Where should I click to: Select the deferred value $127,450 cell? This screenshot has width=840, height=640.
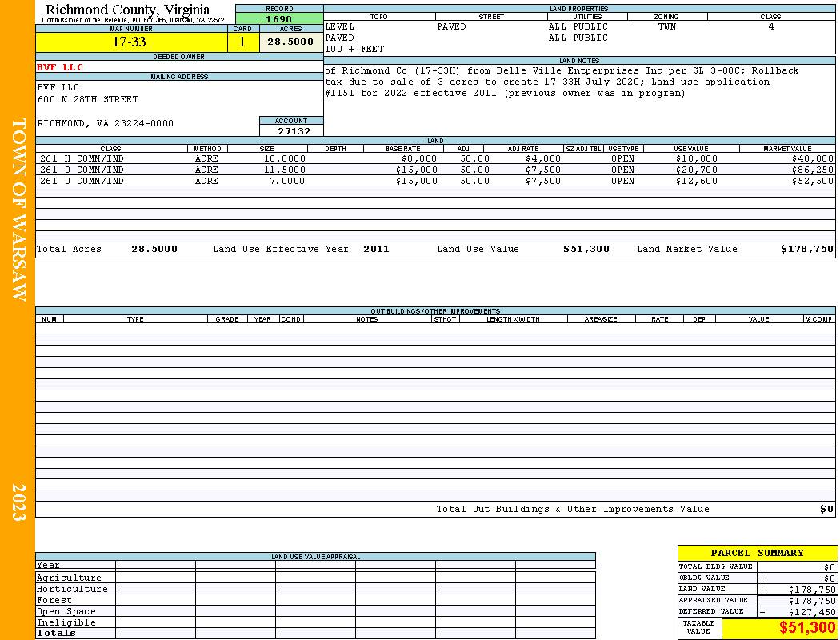pos(797,612)
